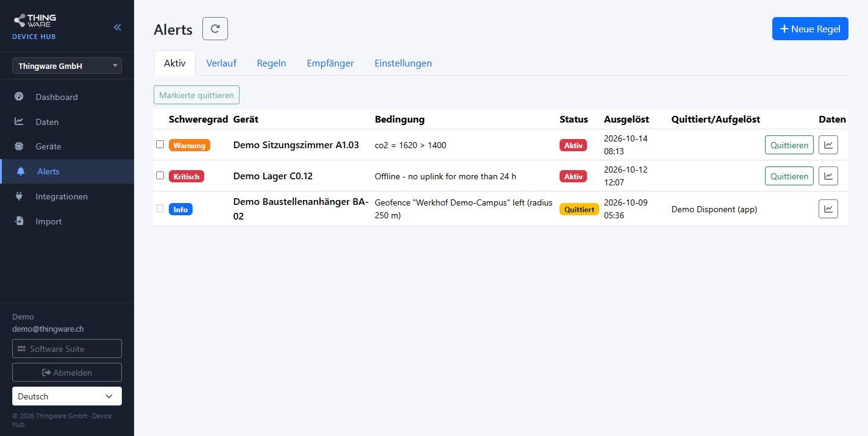Click the Daten line-chart icon
This screenshot has height=436, width=868.
(x=19, y=121)
